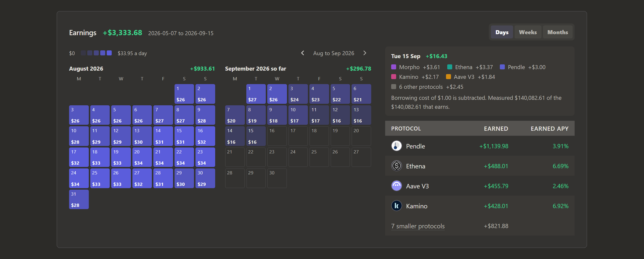Click the PROTOCOL column header
The width and height of the screenshot is (644, 259).
pos(406,128)
